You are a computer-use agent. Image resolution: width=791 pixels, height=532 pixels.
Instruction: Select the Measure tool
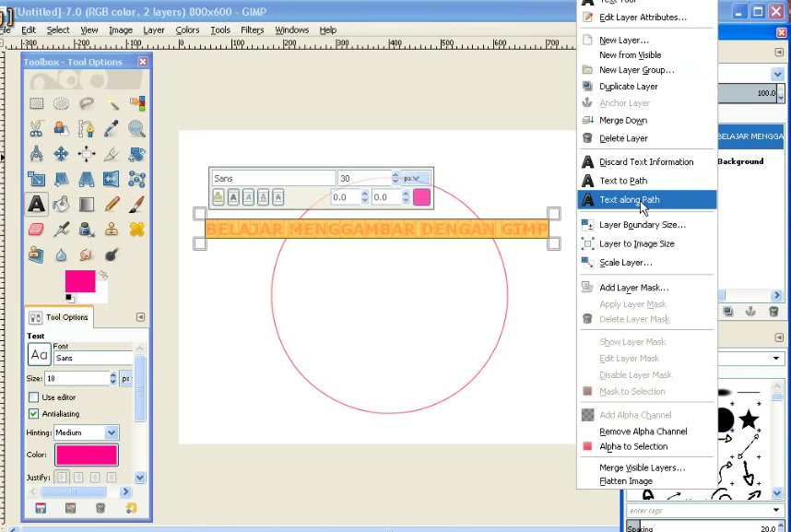(36, 154)
